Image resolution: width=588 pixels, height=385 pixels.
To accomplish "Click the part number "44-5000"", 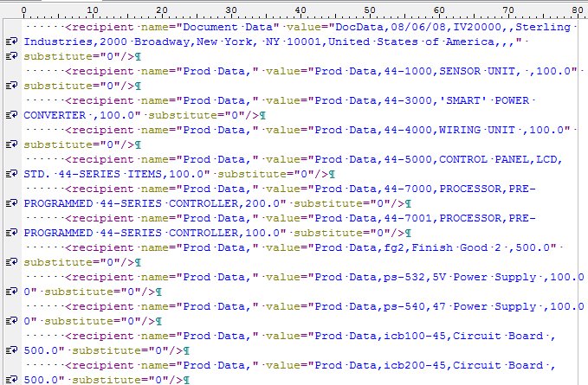I will click(408, 159).
